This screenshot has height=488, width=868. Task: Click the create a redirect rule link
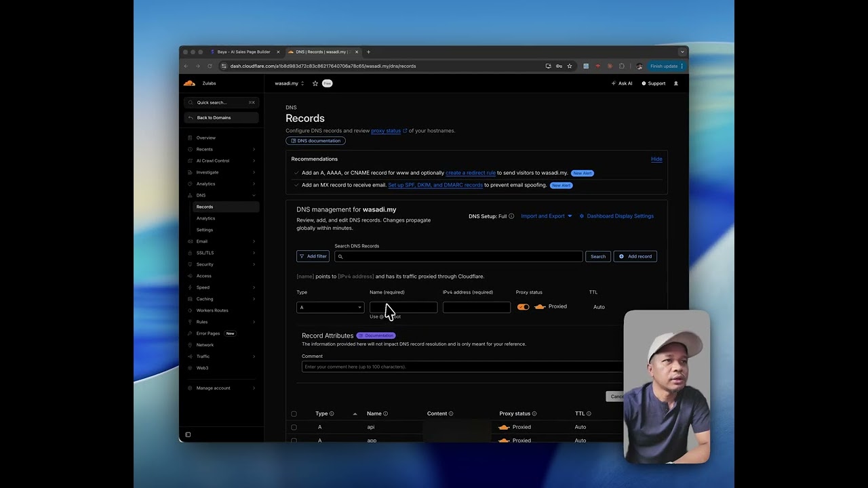click(x=471, y=173)
